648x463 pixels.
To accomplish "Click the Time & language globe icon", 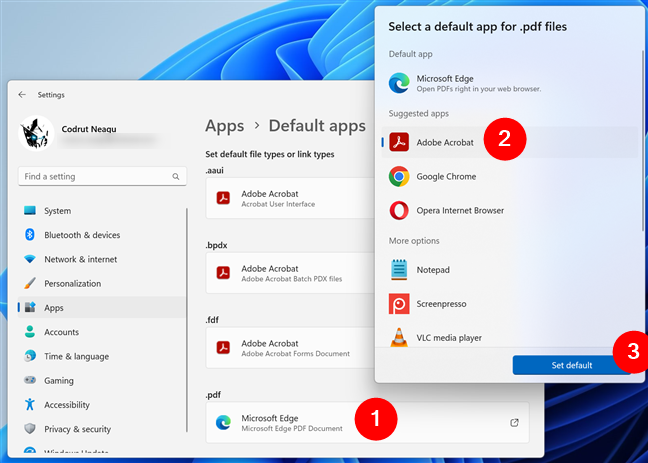I will (x=30, y=356).
